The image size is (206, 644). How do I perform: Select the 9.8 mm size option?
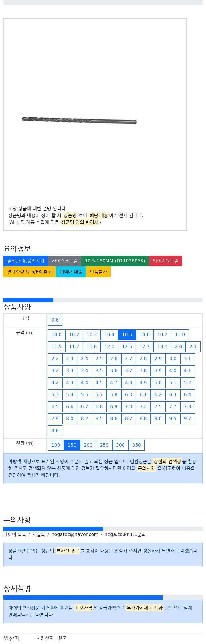point(55,430)
